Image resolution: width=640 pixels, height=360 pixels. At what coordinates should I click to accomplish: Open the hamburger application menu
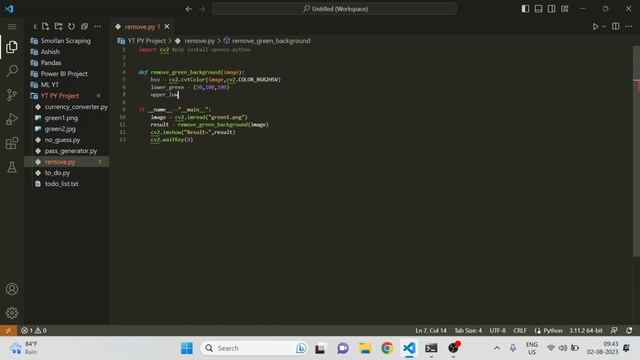[12, 27]
